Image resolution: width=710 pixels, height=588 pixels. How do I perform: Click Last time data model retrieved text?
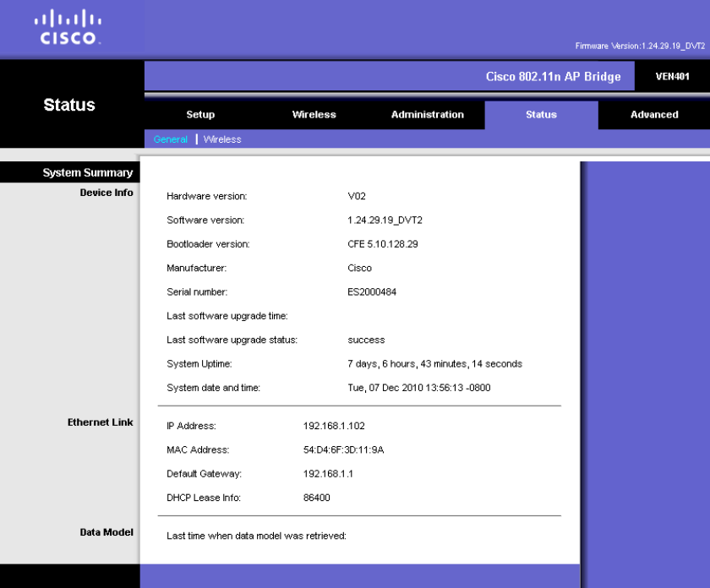coord(256,536)
